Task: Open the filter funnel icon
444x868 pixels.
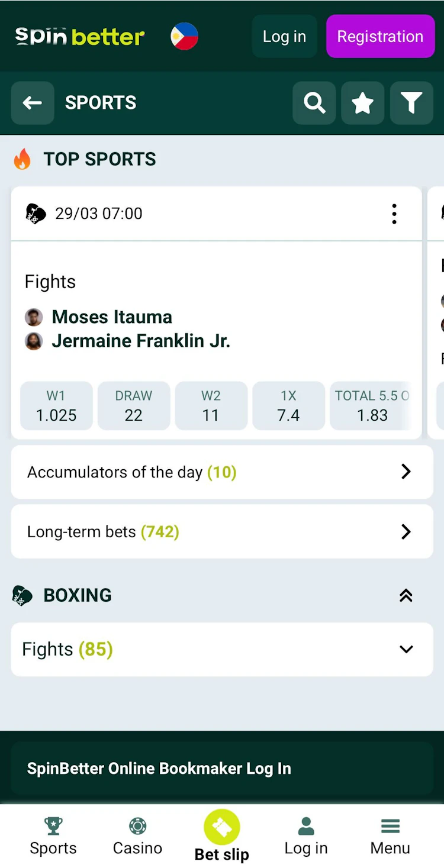Action: [x=411, y=103]
